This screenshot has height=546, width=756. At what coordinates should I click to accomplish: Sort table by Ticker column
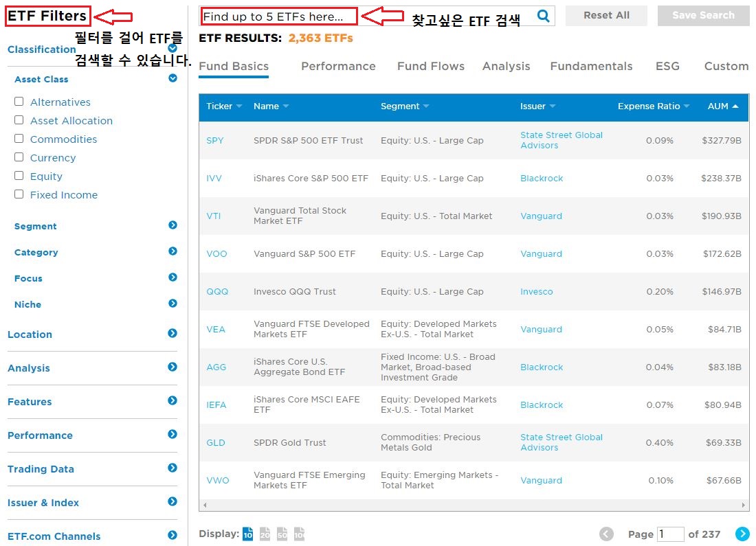point(224,106)
